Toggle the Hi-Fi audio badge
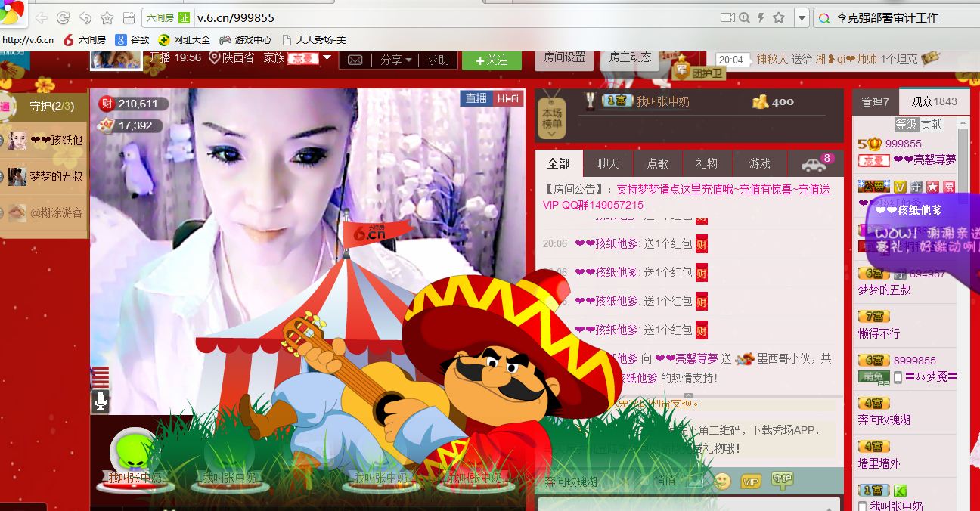Image resolution: width=980 pixels, height=511 pixels. pos(508,98)
